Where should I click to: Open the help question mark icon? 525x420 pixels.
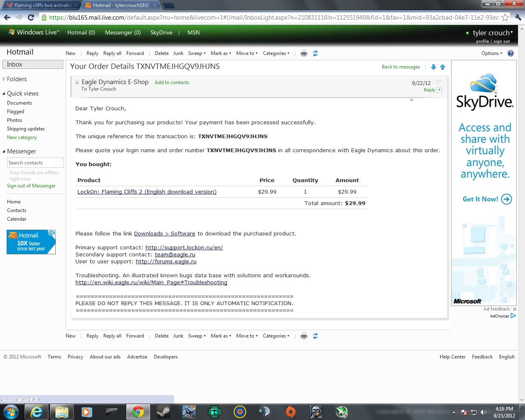tap(511, 53)
